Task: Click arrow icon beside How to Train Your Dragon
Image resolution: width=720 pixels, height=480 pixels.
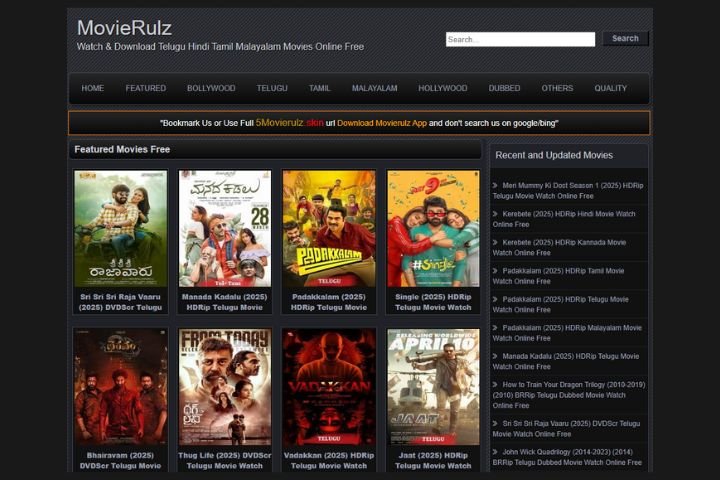Action: 495,385
